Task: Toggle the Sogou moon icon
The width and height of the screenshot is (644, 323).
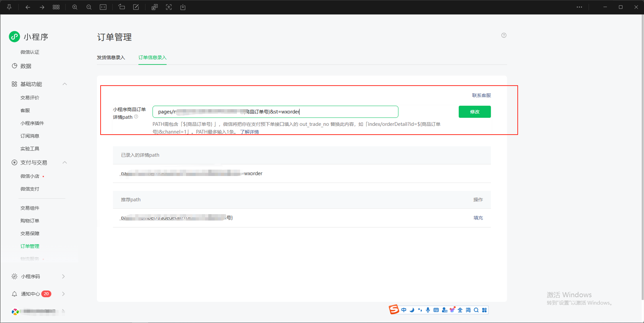Action: tap(412, 310)
